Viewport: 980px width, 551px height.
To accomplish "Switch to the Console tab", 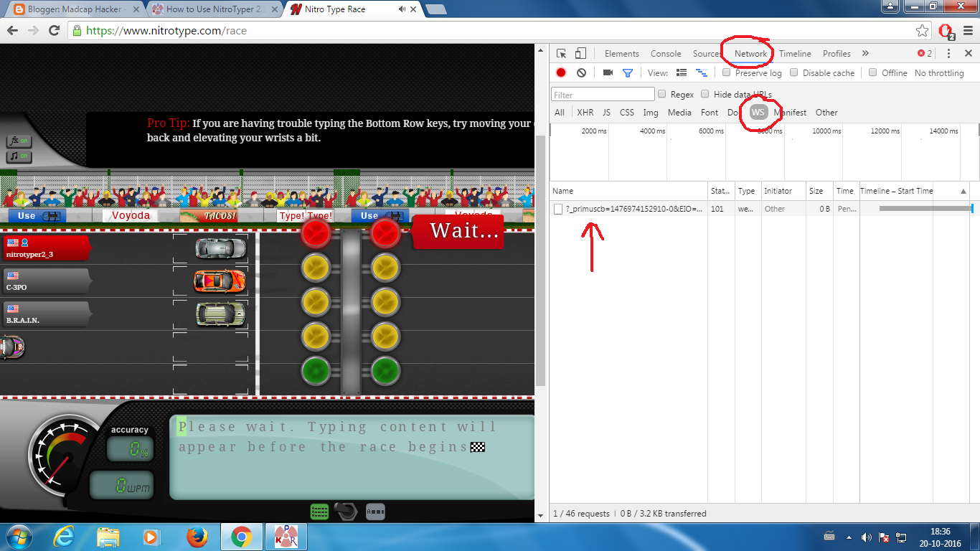I will [x=666, y=54].
